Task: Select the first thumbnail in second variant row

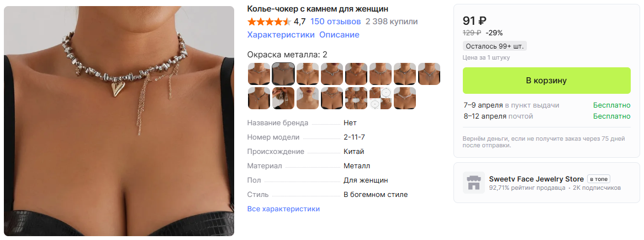Action: click(259, 98)
